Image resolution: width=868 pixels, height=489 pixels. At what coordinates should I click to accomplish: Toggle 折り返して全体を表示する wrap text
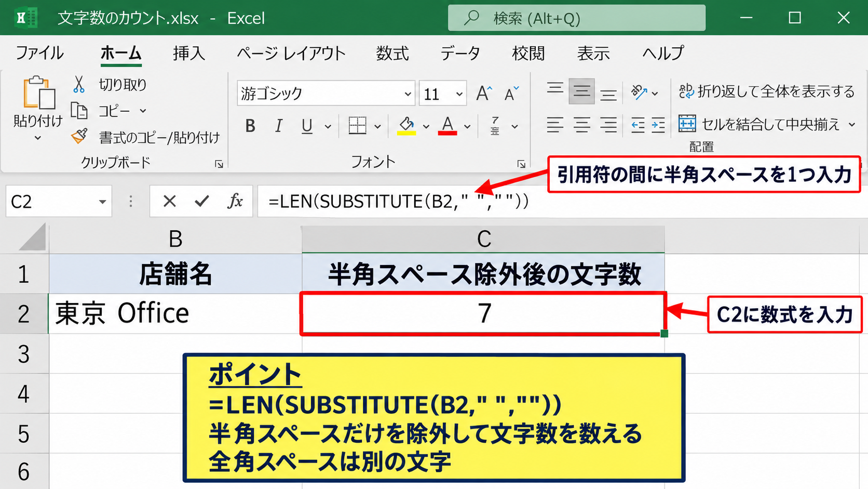[x=766, y=91]
